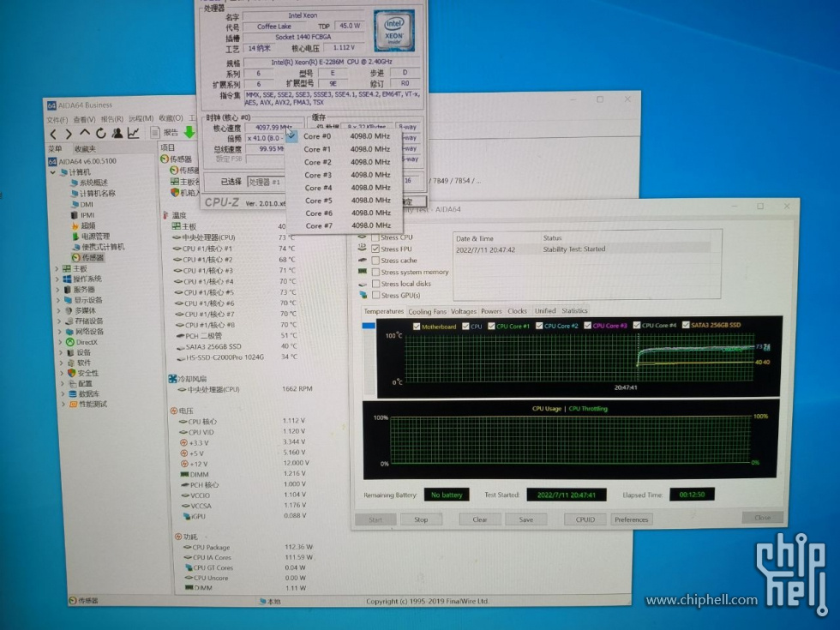Click the 温度 thermometer icon in sensor list
The width and height of the screenshot is (840, 630).
pos(165,215)
